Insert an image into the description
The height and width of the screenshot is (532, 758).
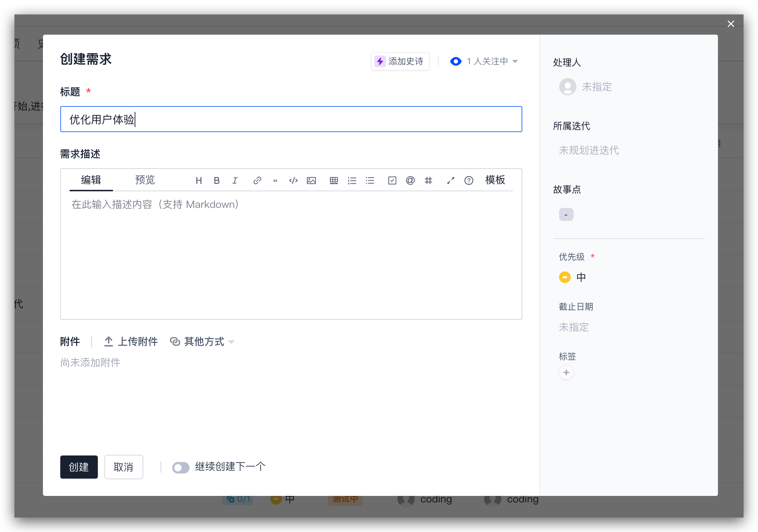pyautogui.click(x=312, y=180)
